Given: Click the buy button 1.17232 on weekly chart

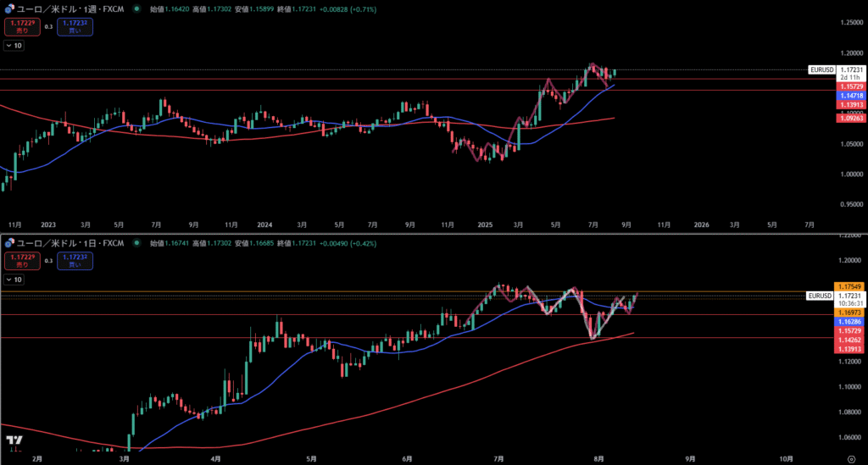Looking at the screenshot, I should [x=75, y=26].
